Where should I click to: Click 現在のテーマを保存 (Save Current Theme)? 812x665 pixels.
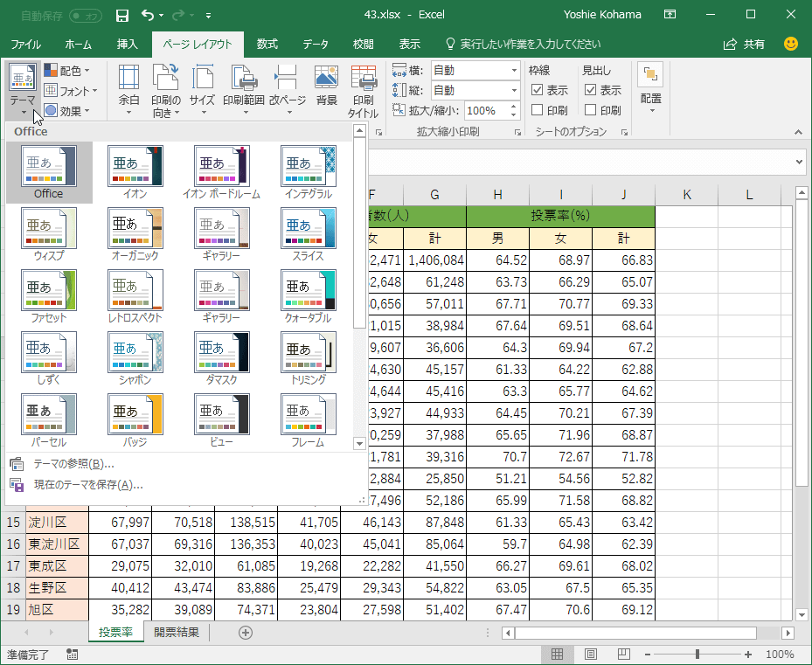click(87, 485)
